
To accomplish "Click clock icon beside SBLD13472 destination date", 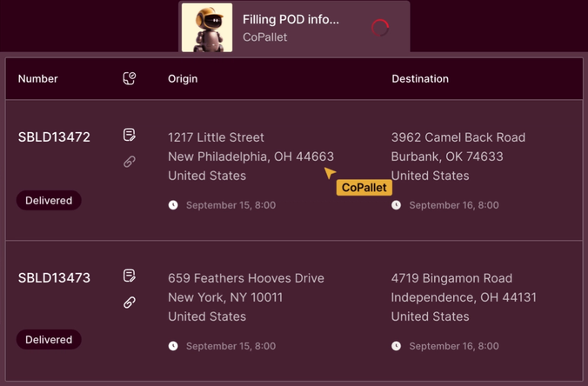I will [x=397, y=205].
